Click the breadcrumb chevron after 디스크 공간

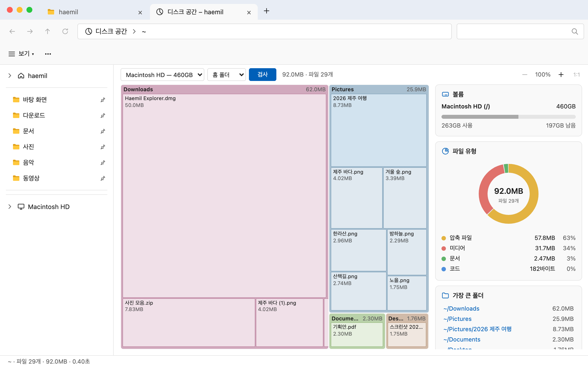click(134, 31)
